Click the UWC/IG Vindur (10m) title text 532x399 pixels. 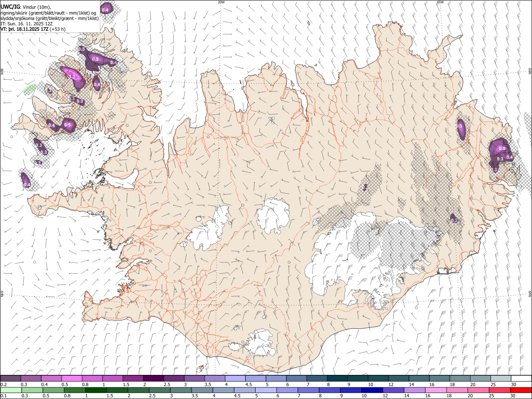(x=26, y=7)
